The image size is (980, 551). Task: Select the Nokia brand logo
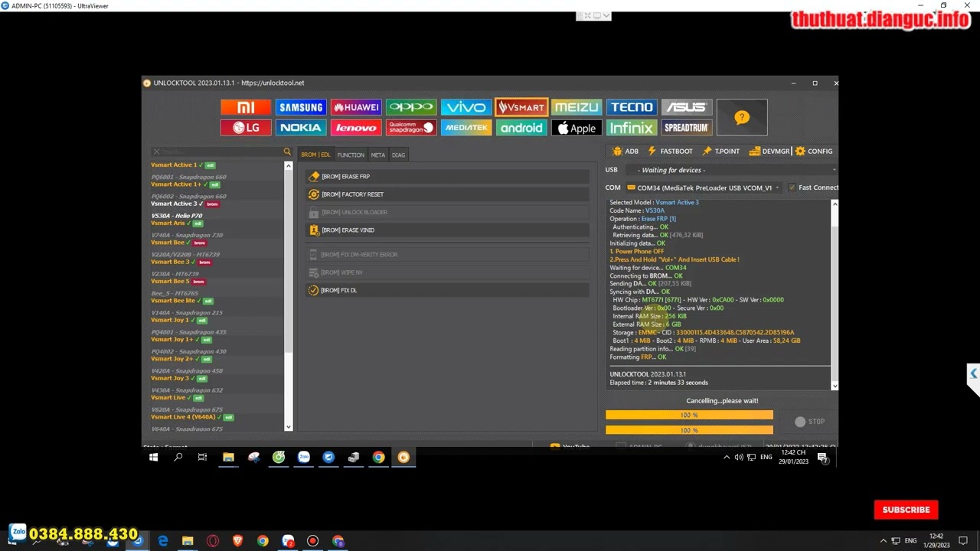click(x=301, y=128)
